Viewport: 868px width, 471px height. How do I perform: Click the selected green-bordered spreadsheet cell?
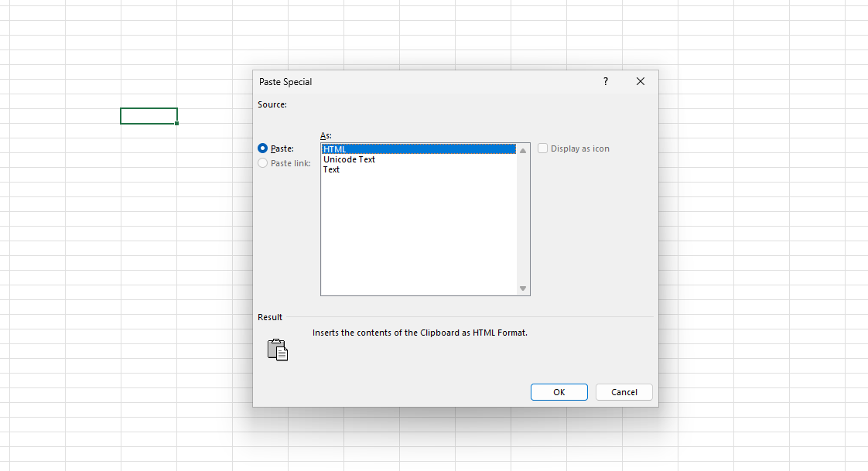click(149, 116)
